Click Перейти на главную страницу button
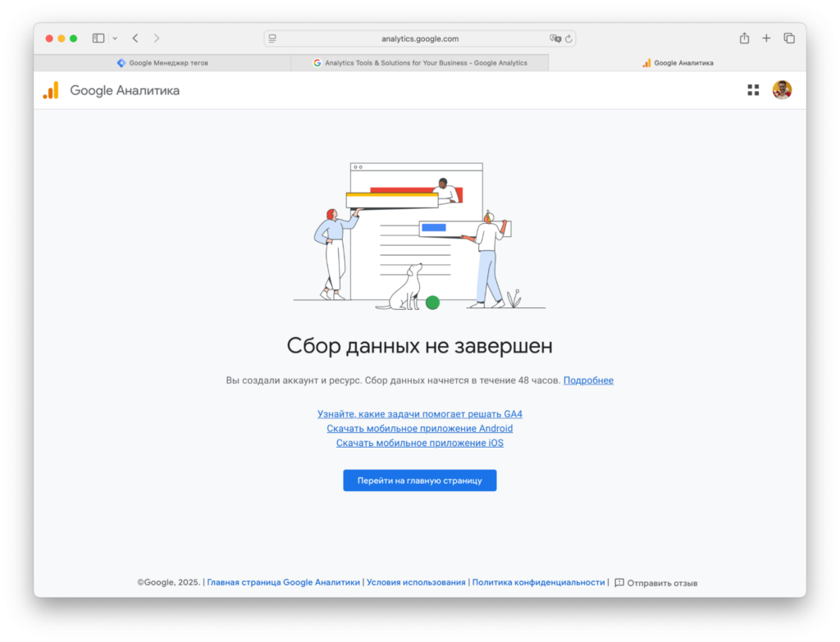Viewport: 840px width, 642px height. [420, 480]
